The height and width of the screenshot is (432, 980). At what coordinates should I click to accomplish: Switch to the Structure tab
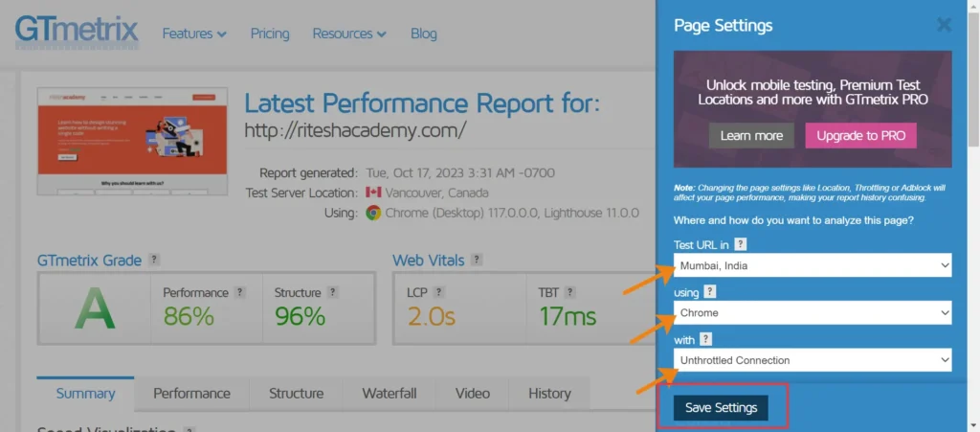coord(297,394)
